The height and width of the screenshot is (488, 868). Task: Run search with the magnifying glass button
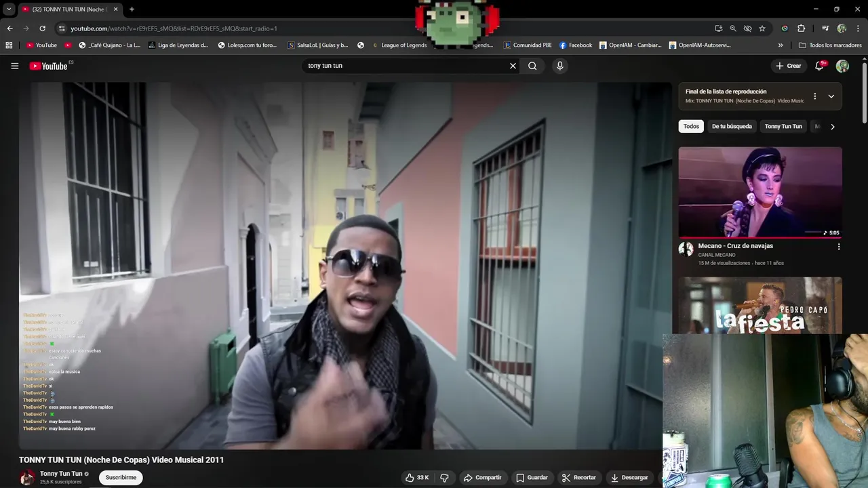click(532, 66)
